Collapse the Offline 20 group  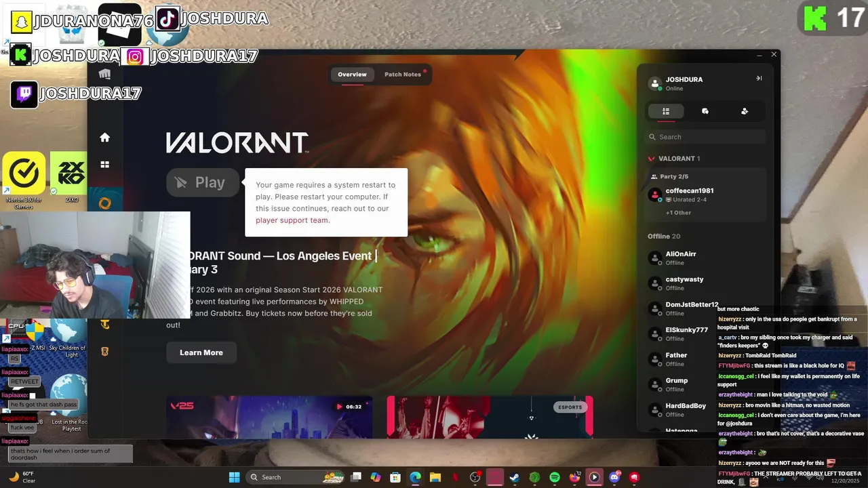coord(664,237)
